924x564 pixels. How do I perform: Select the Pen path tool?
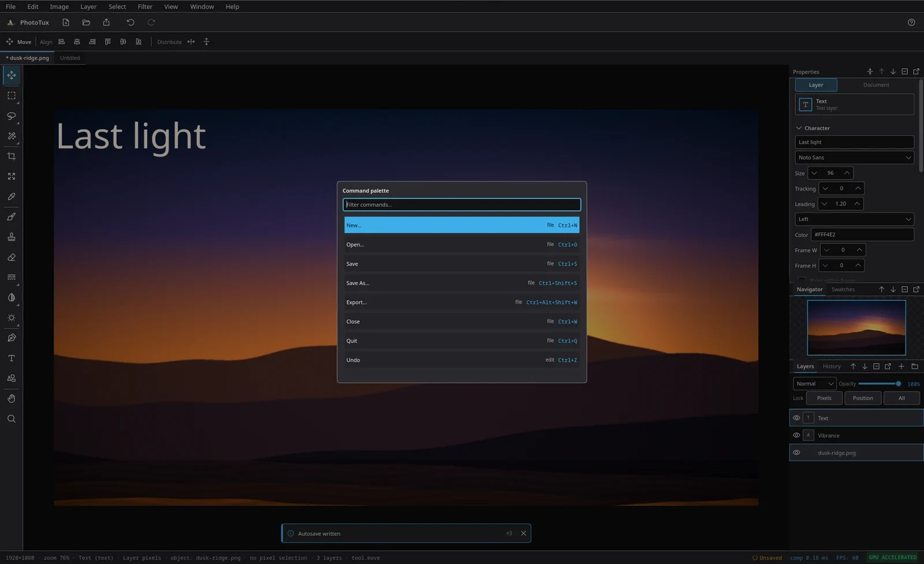[x=11, y=338]
